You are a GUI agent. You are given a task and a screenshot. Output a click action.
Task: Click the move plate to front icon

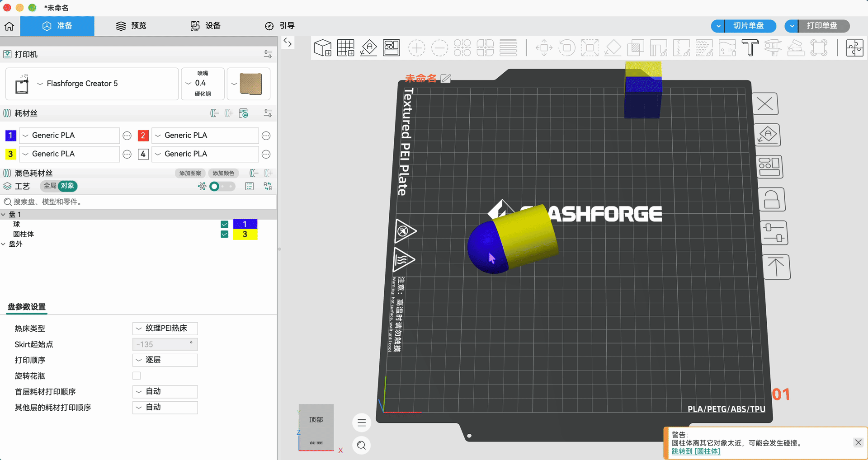pos(776,267)
